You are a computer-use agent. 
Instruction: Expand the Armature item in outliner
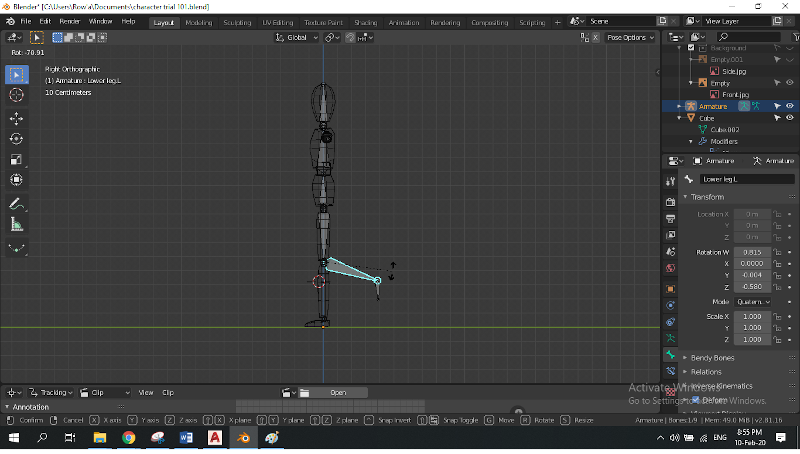[x=679, y=106]
